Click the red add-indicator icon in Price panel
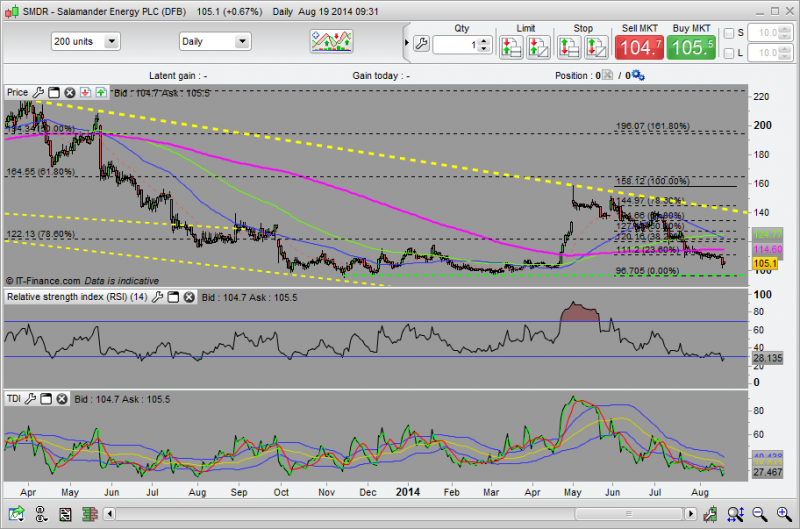Screen dimensions: 800x529 click(86, 92)
